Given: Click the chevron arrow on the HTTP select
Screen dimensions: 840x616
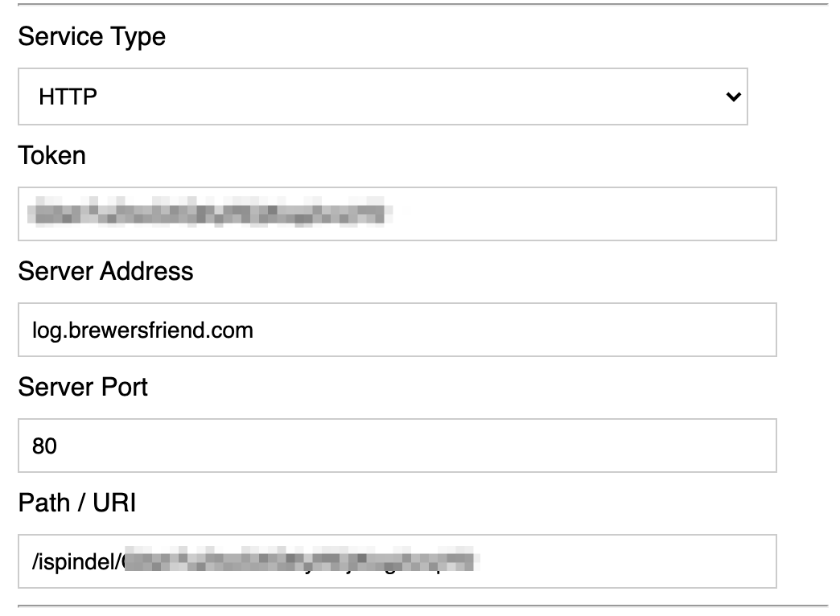Looking at the screenshot, I should (732, 97).
